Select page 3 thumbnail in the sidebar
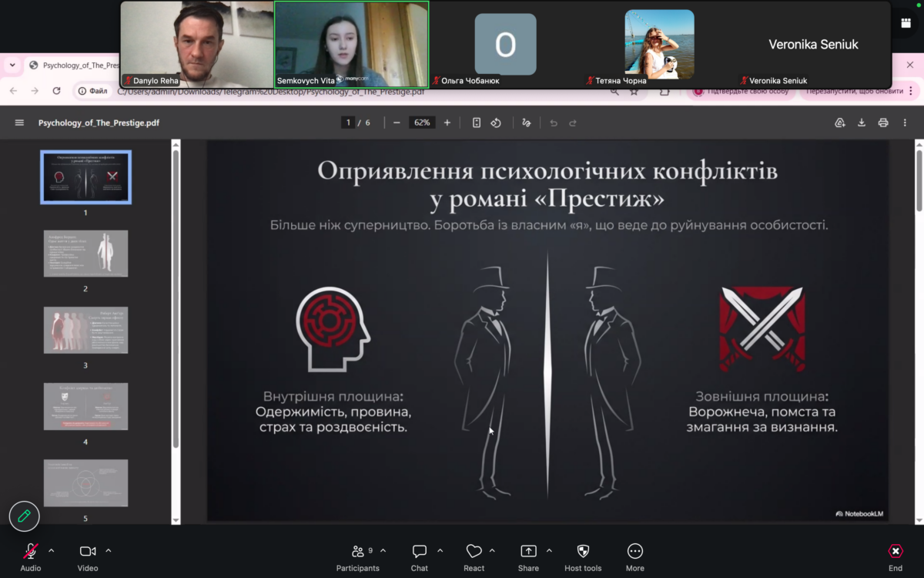Viewport: 924px width, 578px height. [85, 330]
